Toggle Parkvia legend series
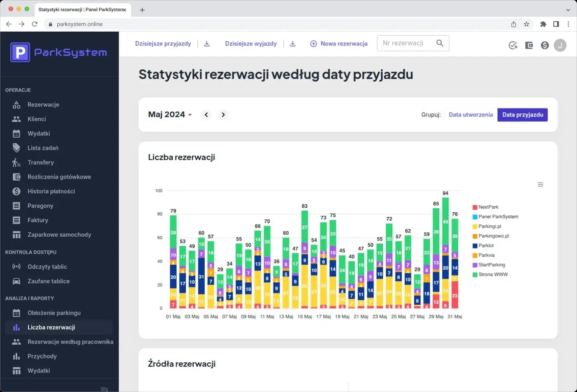 (484, 255)
